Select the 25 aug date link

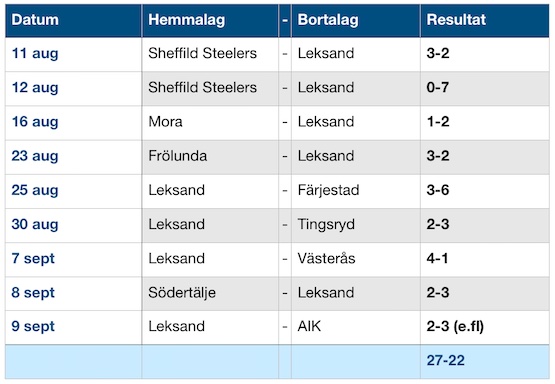click(35, 190)
